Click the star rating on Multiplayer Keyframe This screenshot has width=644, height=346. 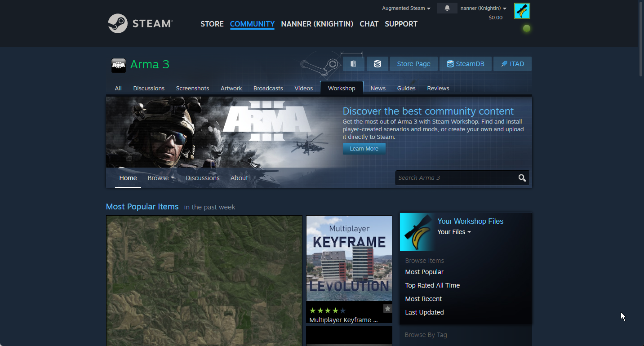pyautogui.click(x=328, y=311)
